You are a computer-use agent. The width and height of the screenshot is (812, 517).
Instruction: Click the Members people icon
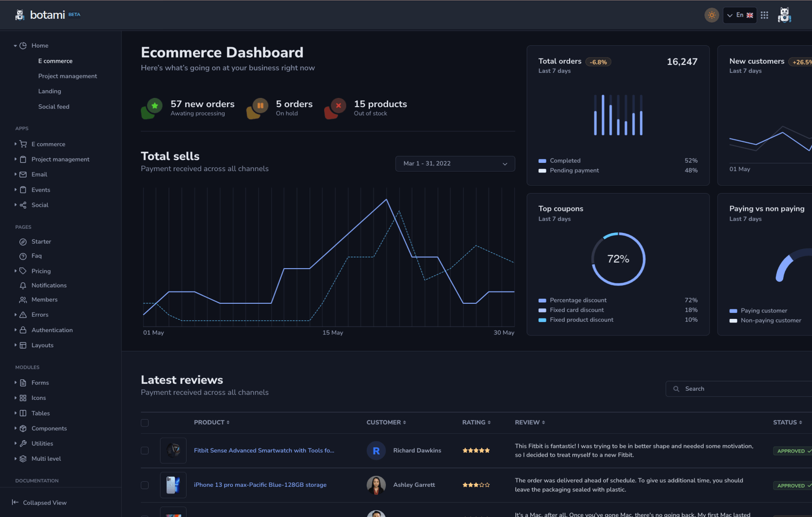[23, 300]
